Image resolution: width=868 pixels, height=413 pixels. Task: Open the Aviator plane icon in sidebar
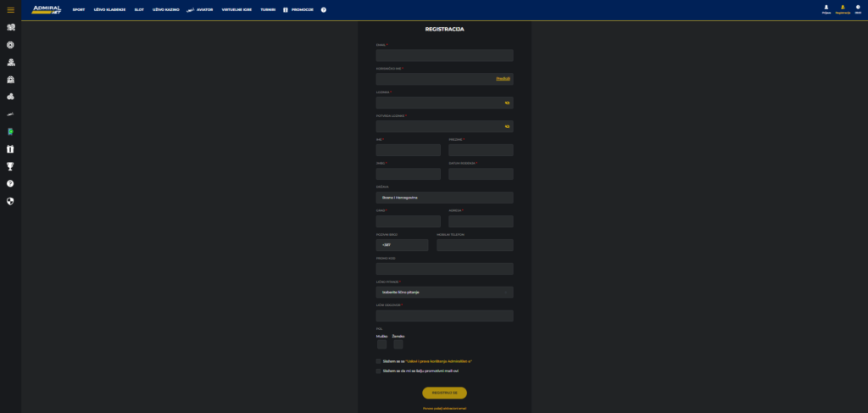pyautogui.click(x=10, y=114)
